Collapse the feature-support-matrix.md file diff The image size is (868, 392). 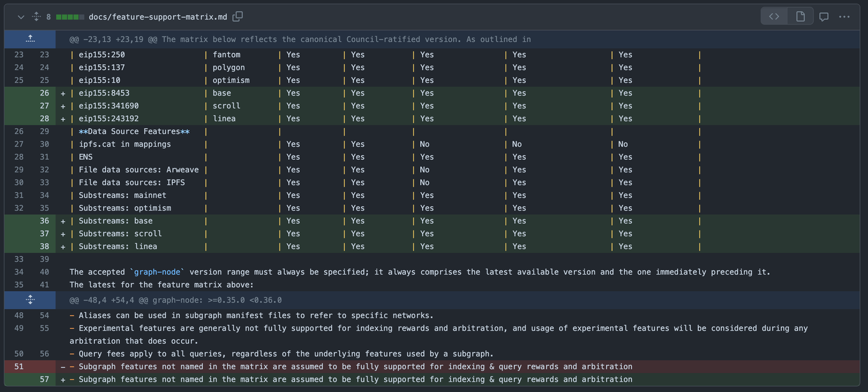[21, 17]
